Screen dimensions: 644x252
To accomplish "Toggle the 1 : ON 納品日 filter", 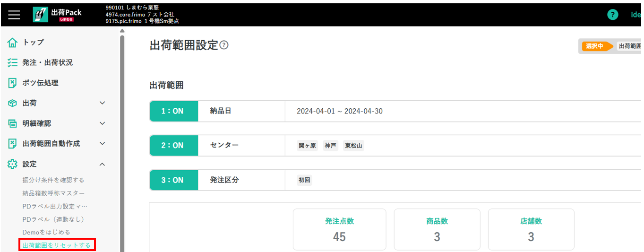I will click(x=173, y=112).
